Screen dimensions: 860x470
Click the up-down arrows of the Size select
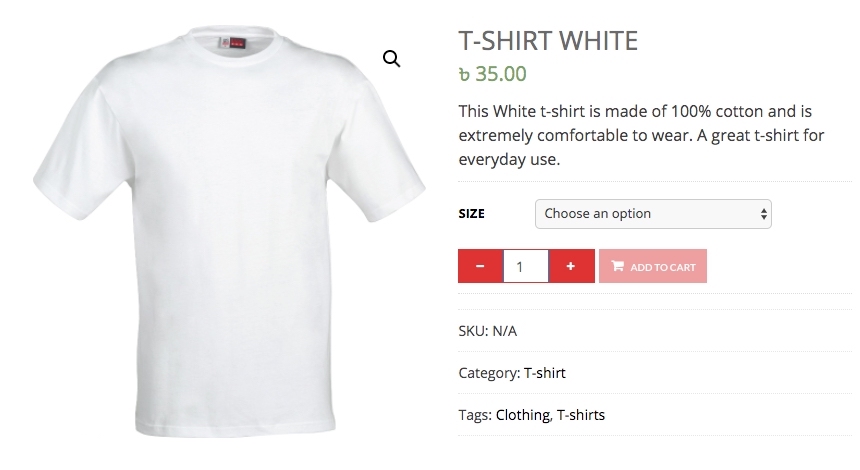coord(763,214)
